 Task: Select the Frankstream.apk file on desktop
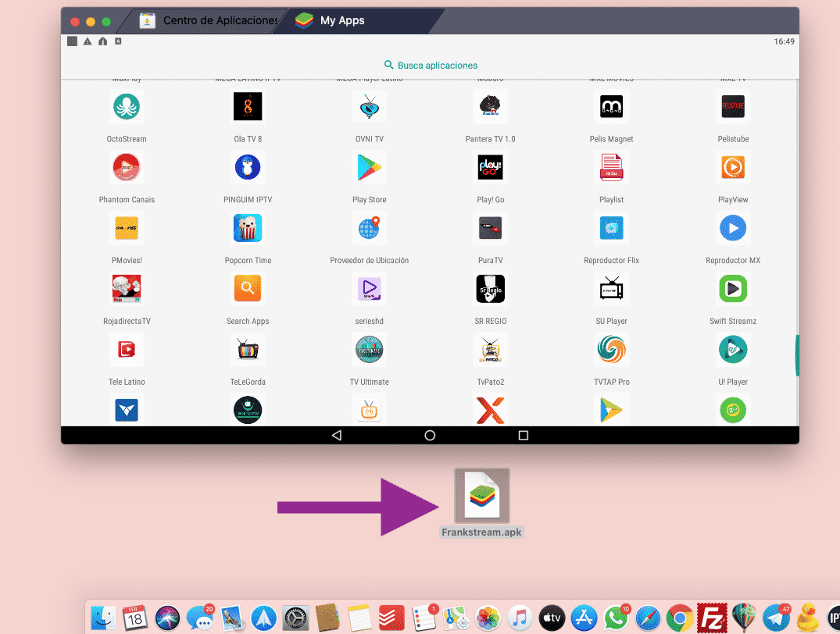point(481,504)
